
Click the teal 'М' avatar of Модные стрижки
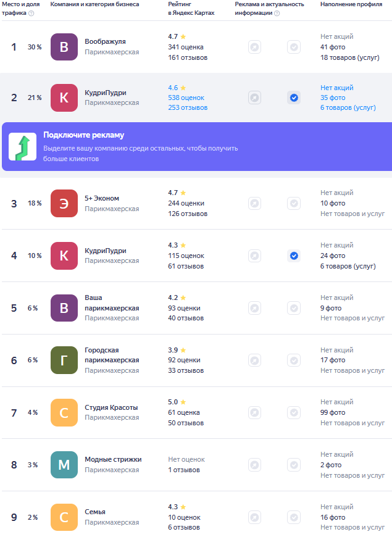(x=64, y=465)
